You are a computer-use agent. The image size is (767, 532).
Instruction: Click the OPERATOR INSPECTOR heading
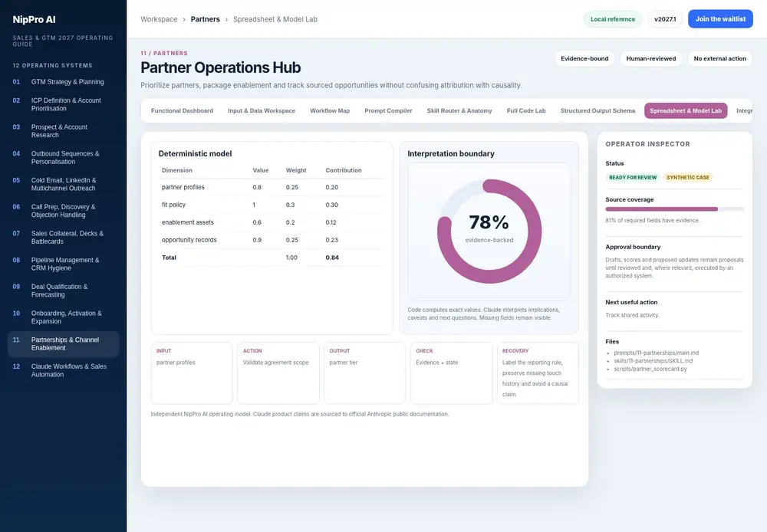[x=647, y=144]
